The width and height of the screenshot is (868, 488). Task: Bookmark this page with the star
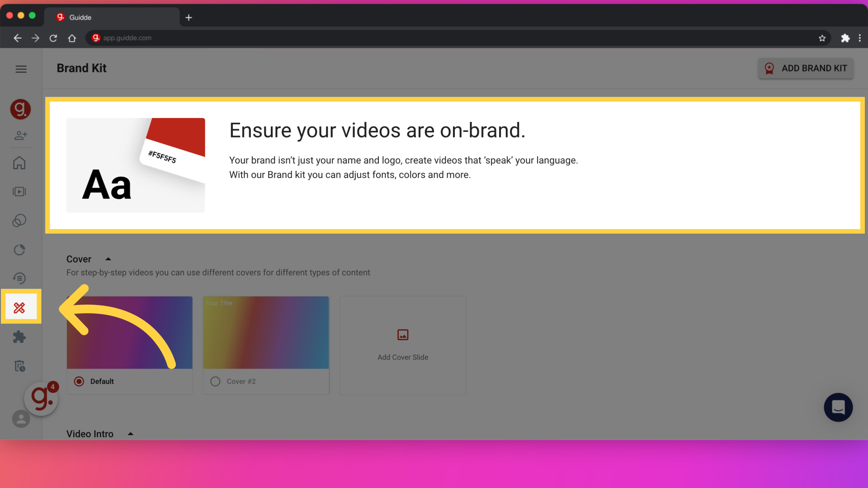[x=822, y=38]
